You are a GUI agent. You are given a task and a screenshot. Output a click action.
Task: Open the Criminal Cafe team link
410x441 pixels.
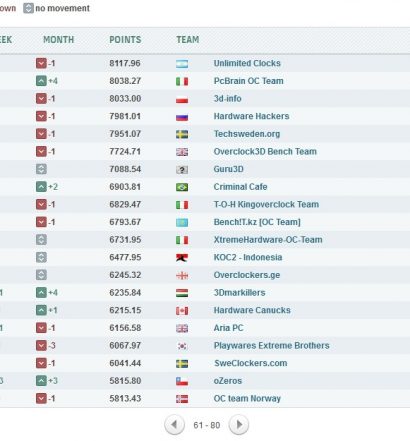pyautogui.click(x=240, y=187)
